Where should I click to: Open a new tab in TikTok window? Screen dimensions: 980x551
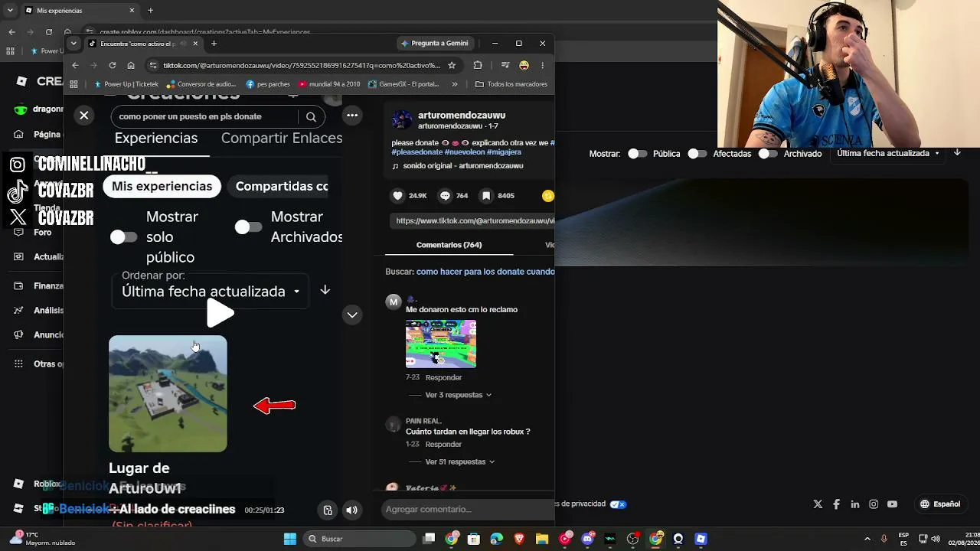pyautogui.click(x=214, y=44)
